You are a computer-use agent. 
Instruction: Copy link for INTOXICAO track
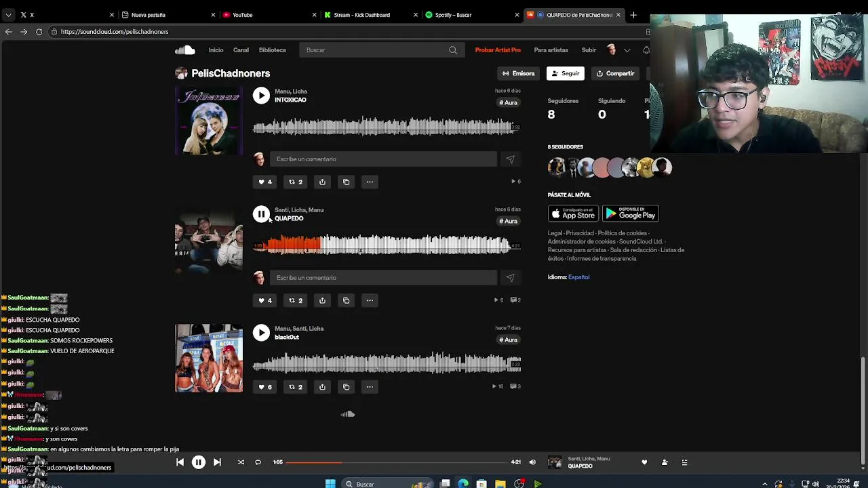coord(346,182)
